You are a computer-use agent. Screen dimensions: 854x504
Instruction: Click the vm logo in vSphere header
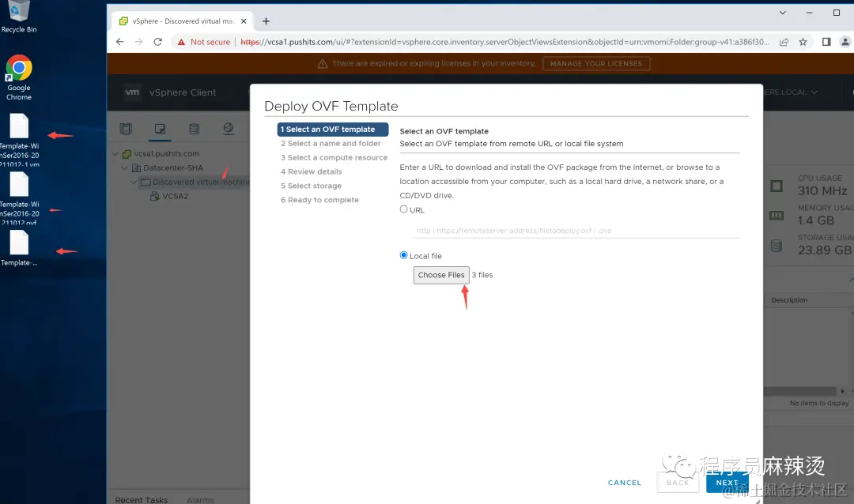(132, 92)
